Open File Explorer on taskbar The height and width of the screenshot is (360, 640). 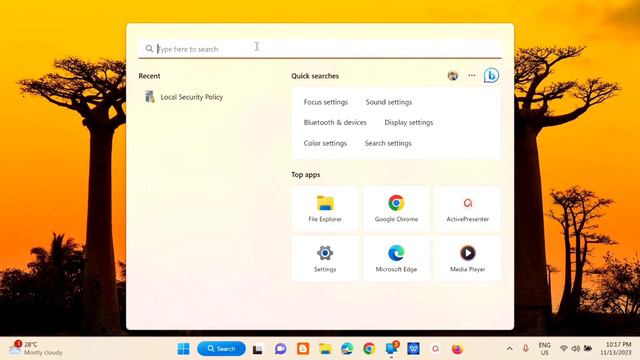[325, 349]
